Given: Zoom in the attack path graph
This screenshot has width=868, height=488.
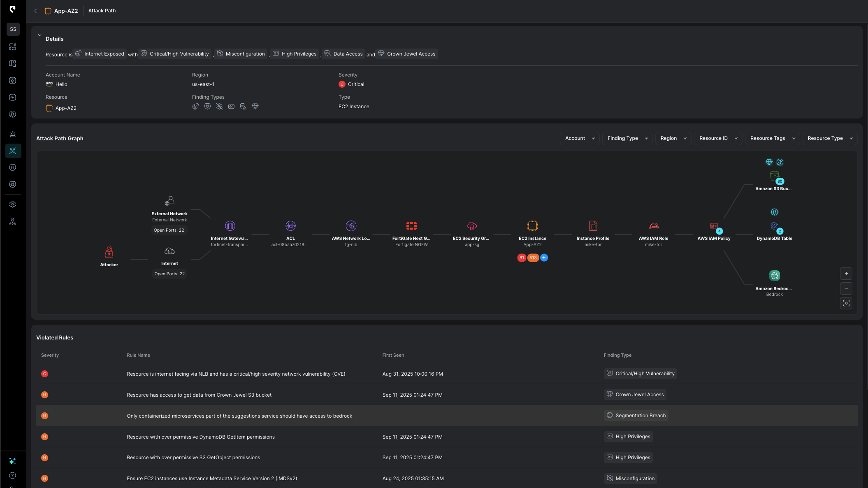Looking at the screenshot, I should tap(846, 274).
